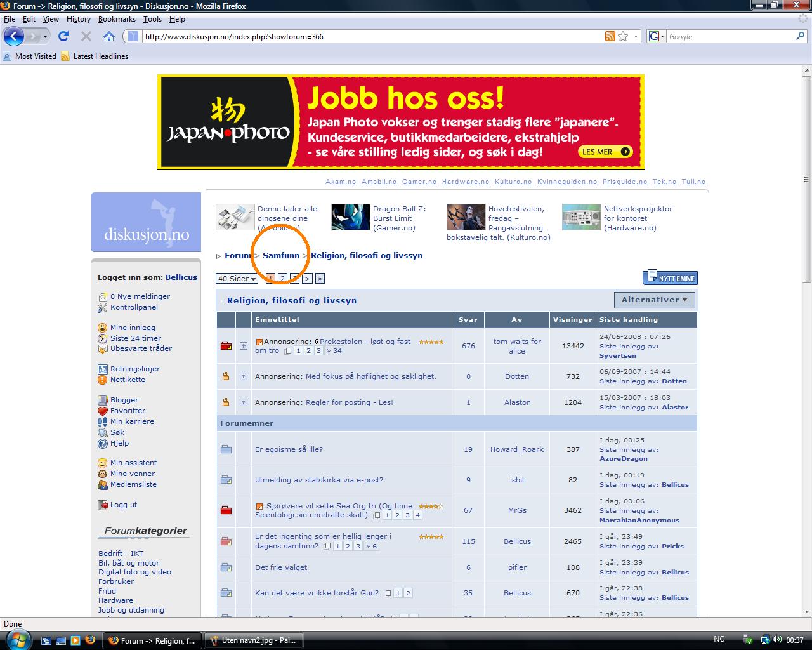Screen dimensions: 812x650
Task: Sort by the Visninger column header
Action: (x=572, y=319)
